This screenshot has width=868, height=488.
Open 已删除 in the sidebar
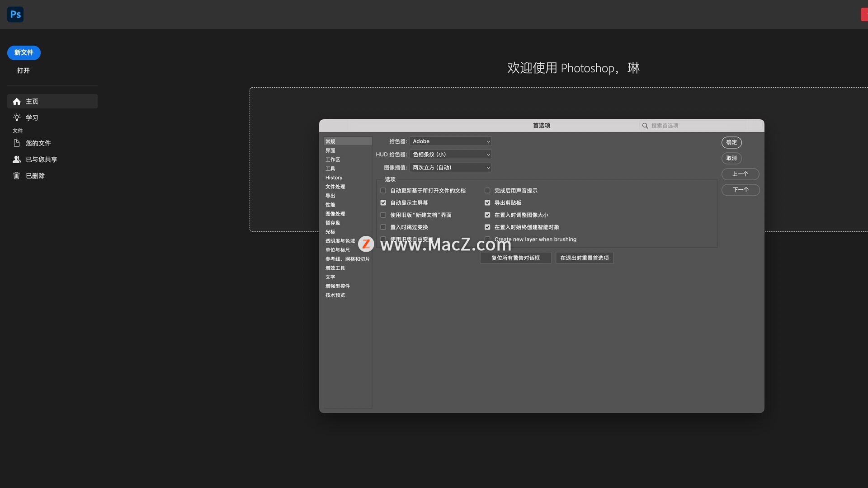coord(52,176)
